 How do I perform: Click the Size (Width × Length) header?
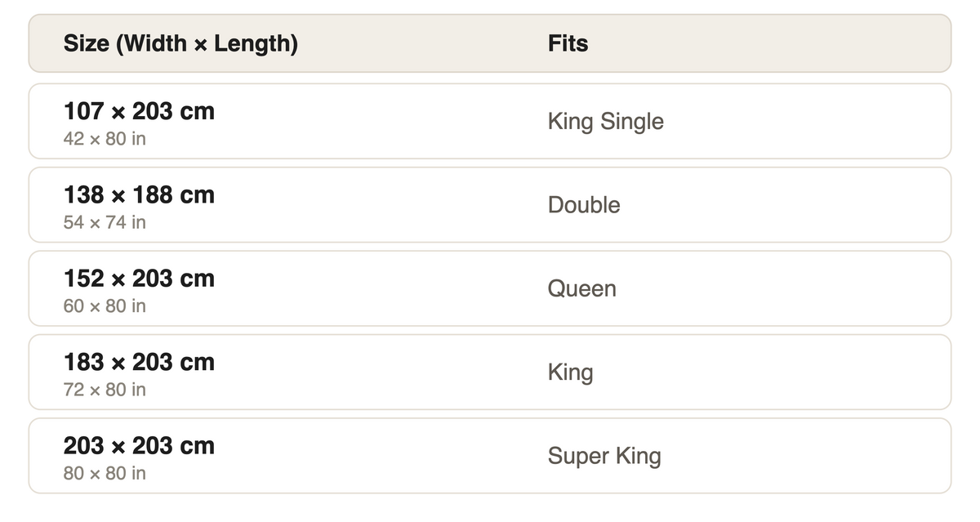pyautogui.click(x=180, y=43)
